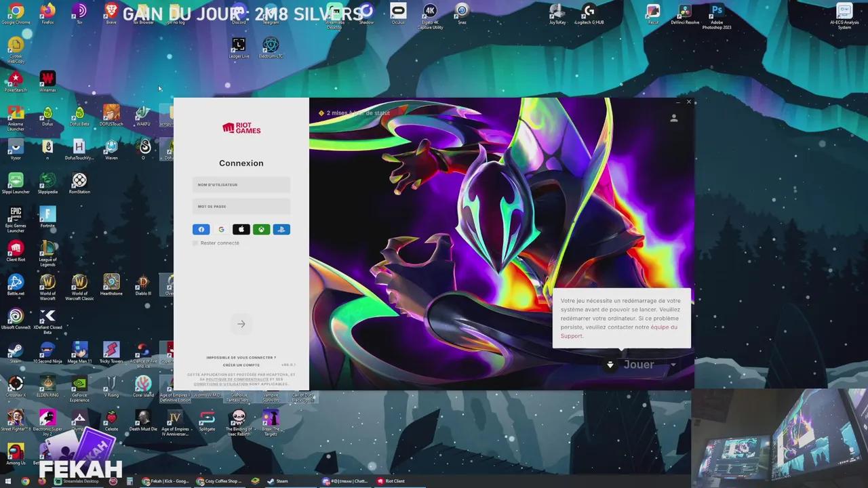Open the Hearthstone desktop shortcut
Screen dimensions: 868x488
pos(111,285)
